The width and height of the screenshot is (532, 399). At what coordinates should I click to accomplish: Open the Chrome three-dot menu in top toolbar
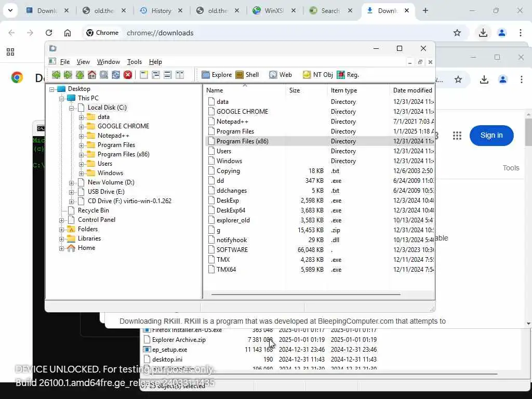[x=521, y=33]
